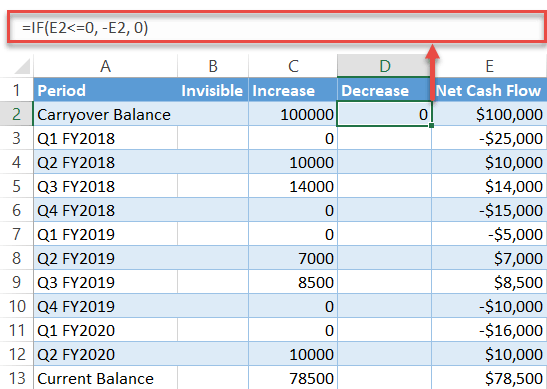Select column E header

point(489,66)
